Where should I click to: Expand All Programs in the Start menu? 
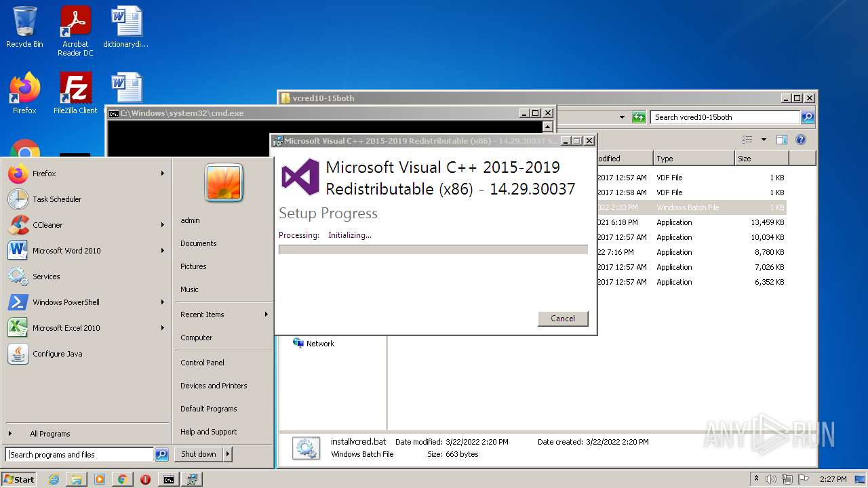coord(85,434)
